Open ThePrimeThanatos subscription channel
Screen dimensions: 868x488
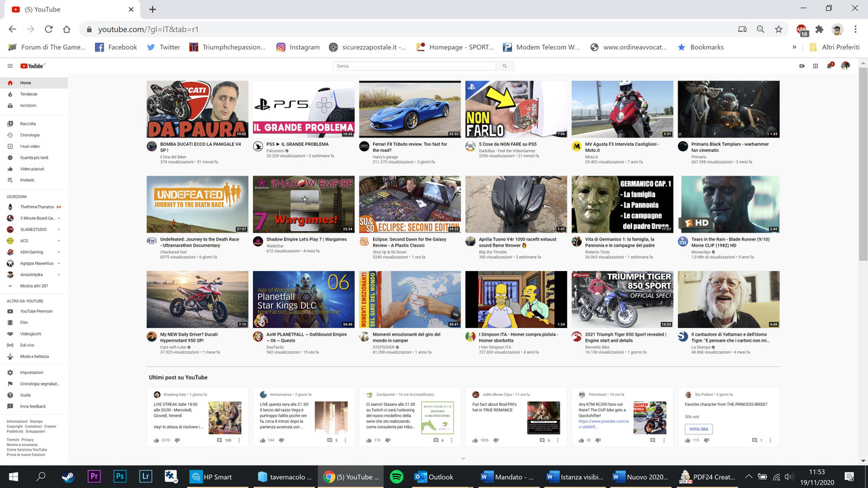tap(34, 206)
